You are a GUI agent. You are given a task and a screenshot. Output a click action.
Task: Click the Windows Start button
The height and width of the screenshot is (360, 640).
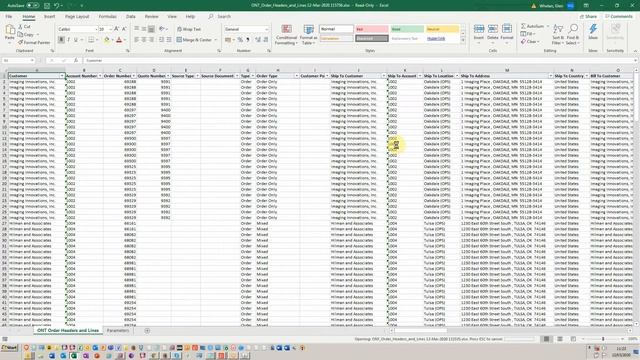(9, 348)
